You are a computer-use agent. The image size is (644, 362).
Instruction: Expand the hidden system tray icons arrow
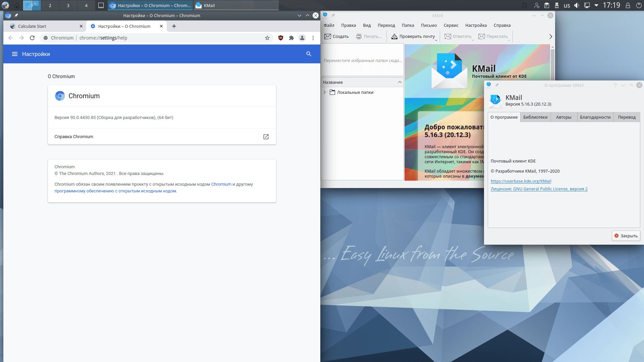pos(596,5)
